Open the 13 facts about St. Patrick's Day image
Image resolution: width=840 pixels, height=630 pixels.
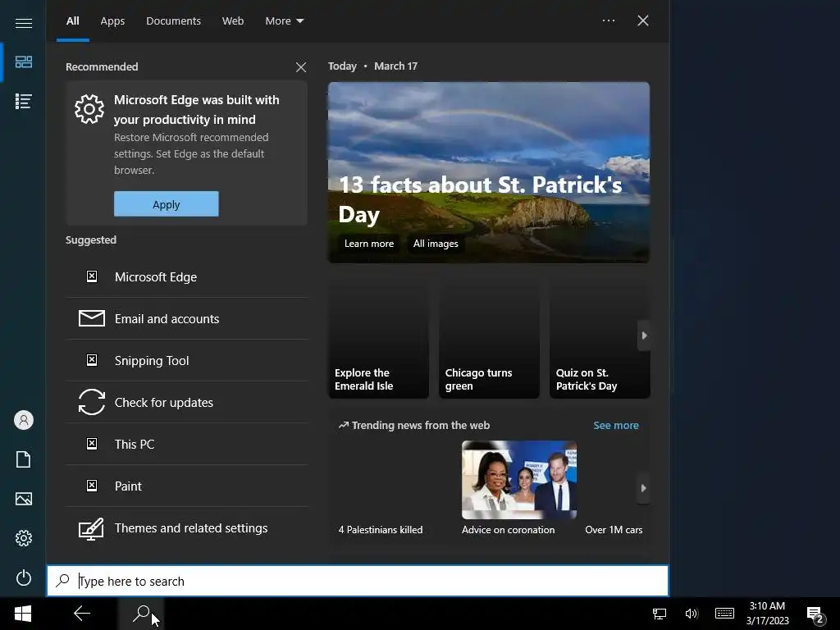tap(489, 172)
